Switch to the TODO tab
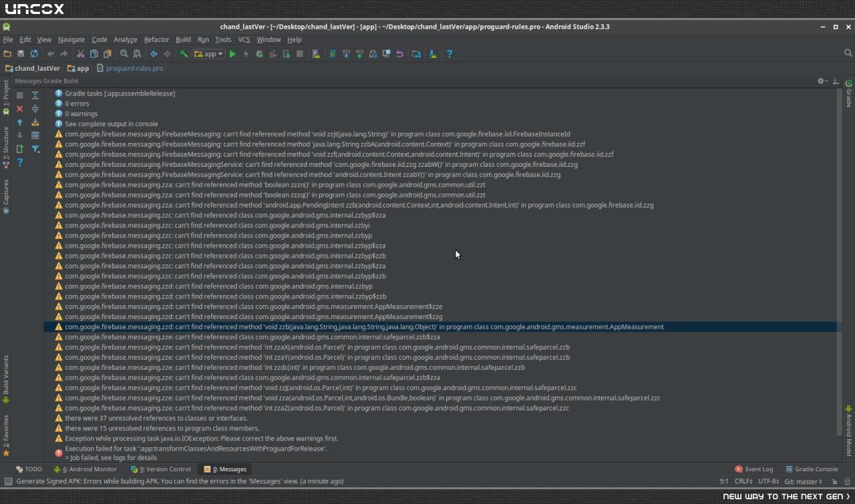The width and height of the screenshot is (855, 504). (x=29, y=469)
